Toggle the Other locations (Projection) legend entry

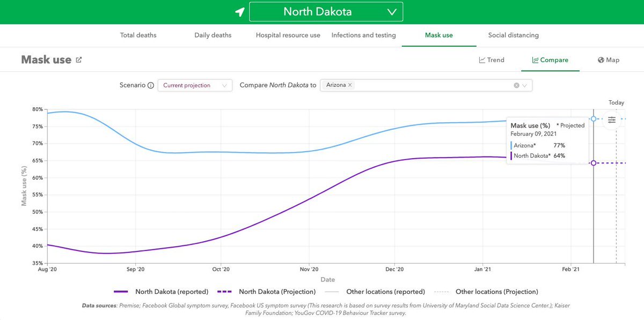pos(496,292)
